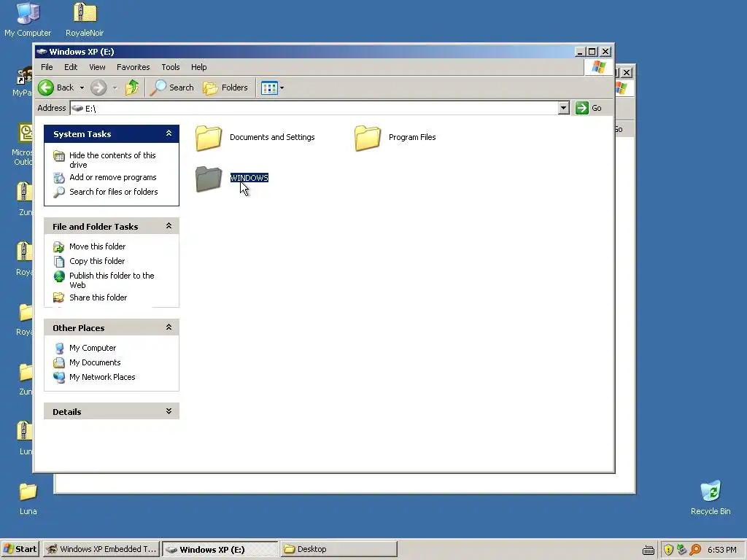Open the Favorites menu

pos(133,67)
